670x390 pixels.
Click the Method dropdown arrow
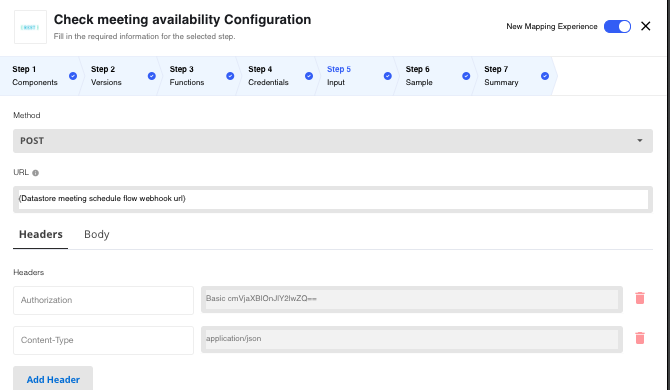640,141
